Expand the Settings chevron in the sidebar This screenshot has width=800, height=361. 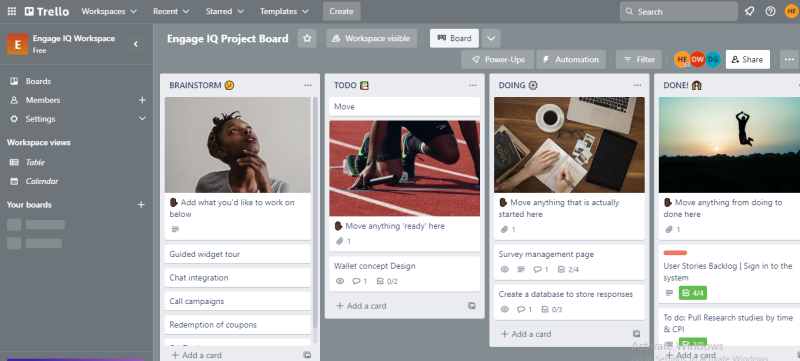click(x=142, y=119)
